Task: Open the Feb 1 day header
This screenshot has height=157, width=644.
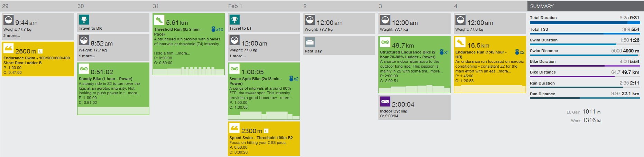Action: [235, 6]
